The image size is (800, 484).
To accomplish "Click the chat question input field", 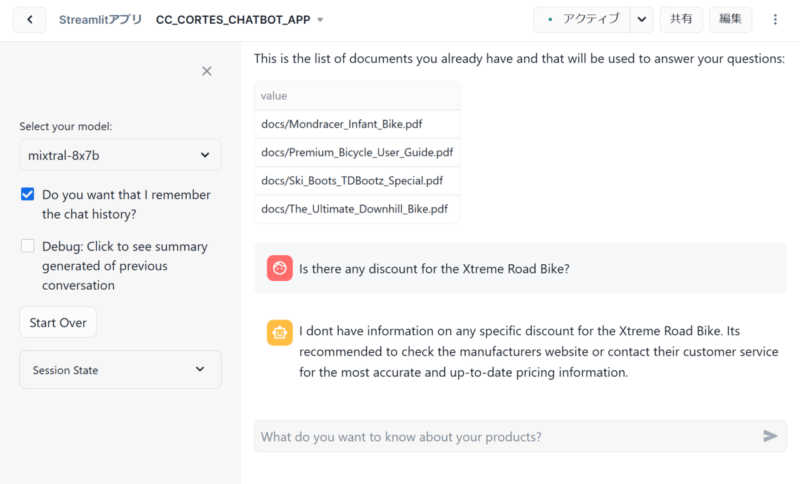I will click(x=505, y=436).
